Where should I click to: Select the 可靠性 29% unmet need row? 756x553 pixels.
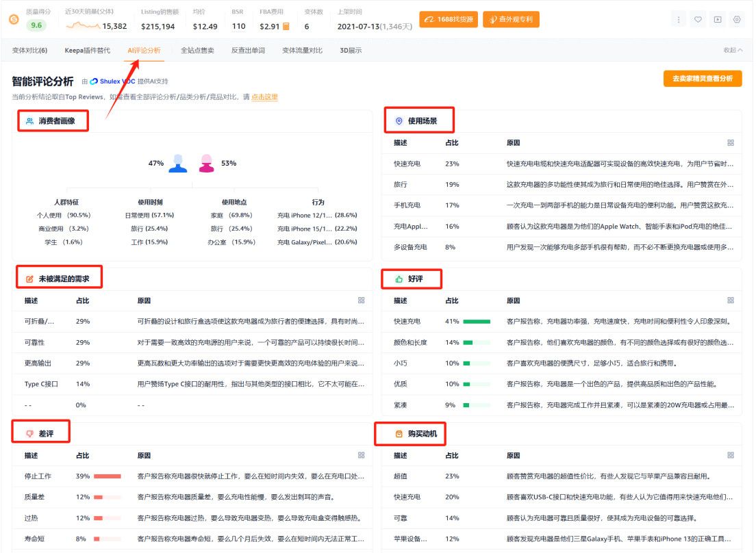click(x=192, y=342)
